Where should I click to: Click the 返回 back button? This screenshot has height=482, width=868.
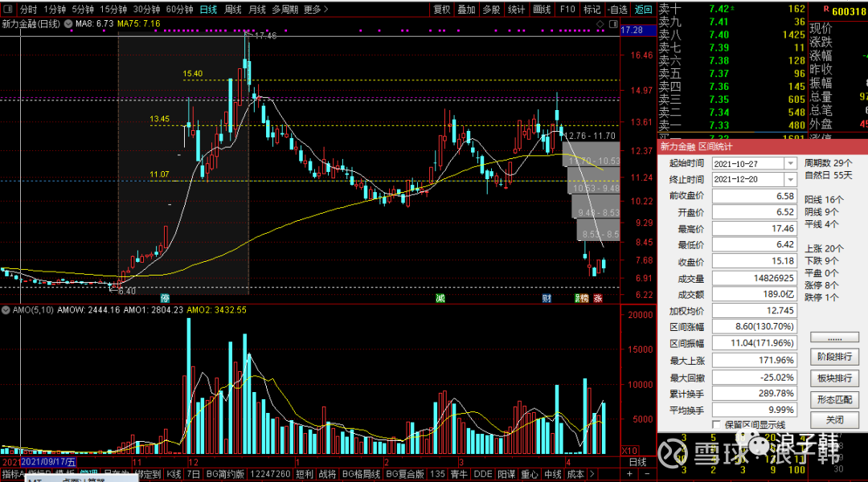pyautogui.click(x=643, y=10)
